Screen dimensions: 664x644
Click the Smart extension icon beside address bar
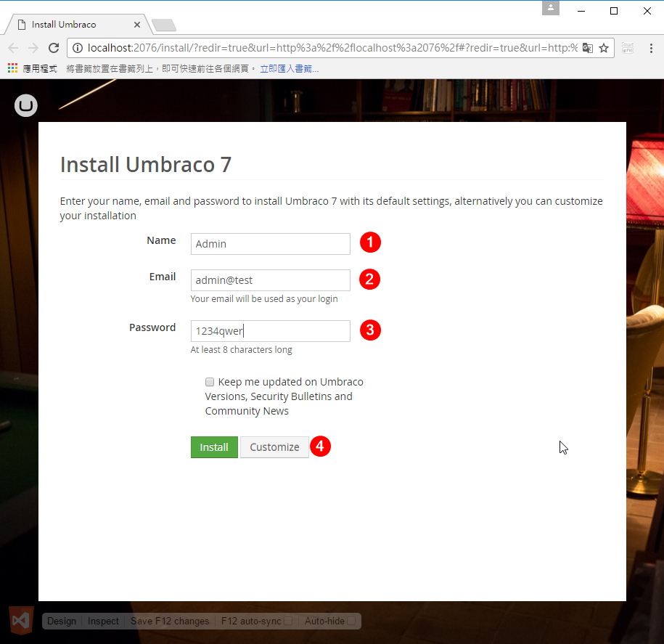[628, 48]
